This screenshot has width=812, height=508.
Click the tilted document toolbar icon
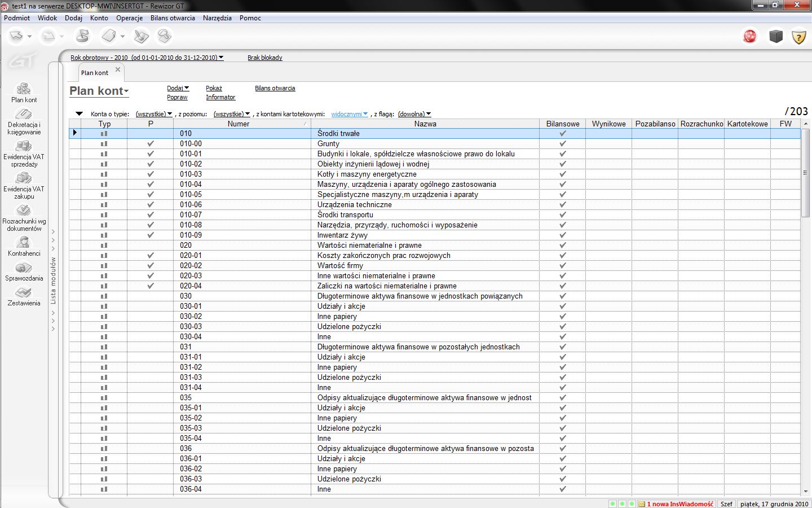pyautogui.click(x=109, y=36)
